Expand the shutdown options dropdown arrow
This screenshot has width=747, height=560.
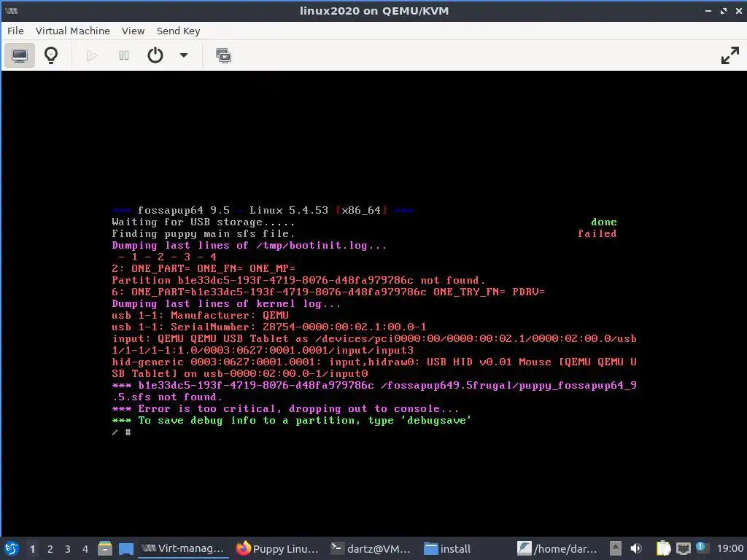pyautogui.click(x=183, y=55)
